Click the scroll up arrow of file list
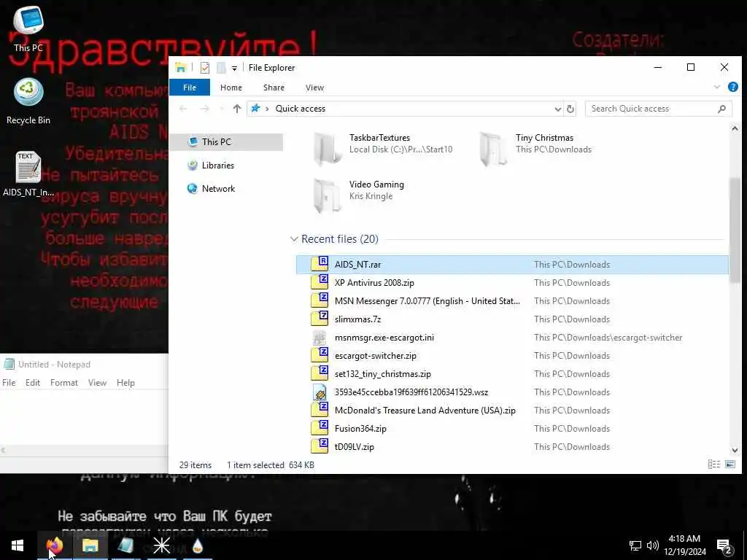This screenshot has width=747, height=560. click(735, 128)
